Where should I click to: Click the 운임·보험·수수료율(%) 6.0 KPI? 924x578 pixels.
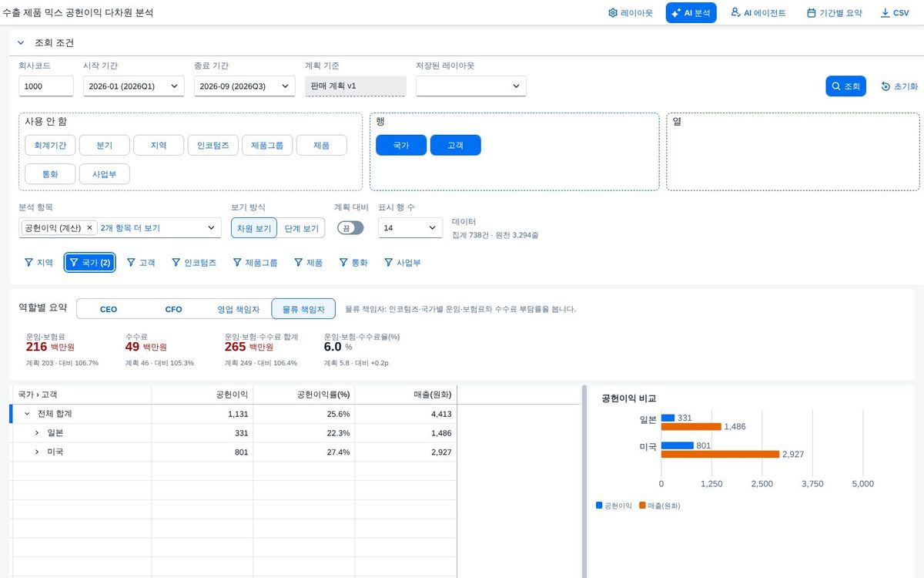(362, 350)
